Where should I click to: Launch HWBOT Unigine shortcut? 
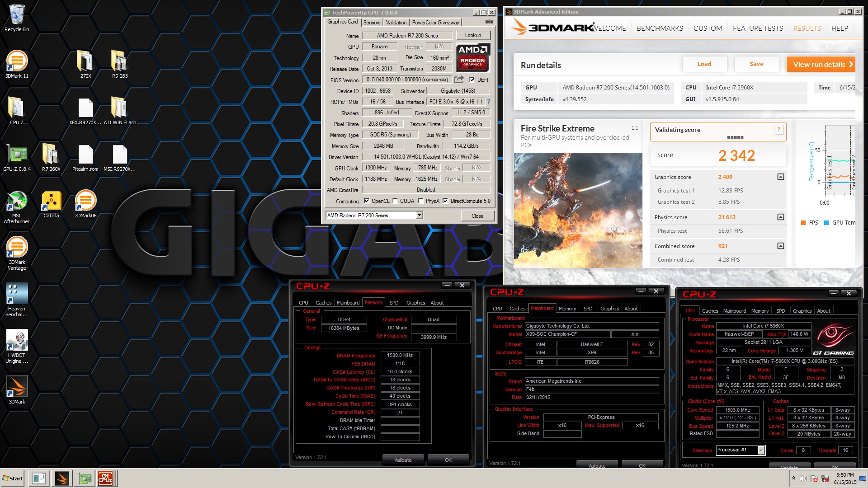click(x=17, y=347)
